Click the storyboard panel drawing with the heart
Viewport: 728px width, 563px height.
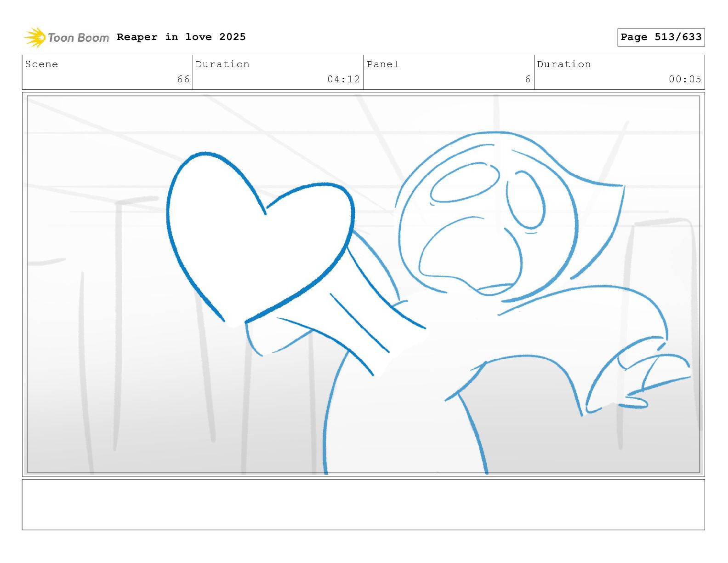coord(363,284)
